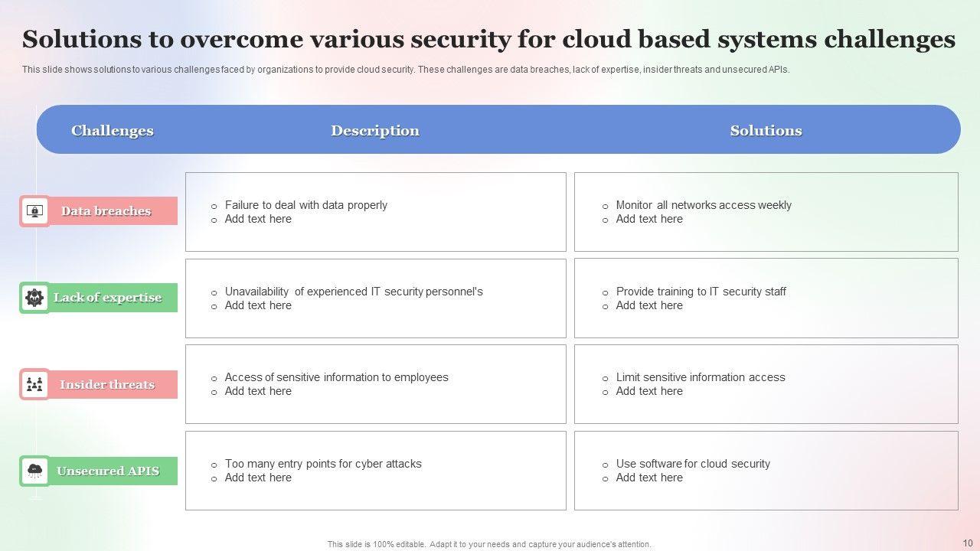Viewport: 980px width, 551px height.
Task: Click 'Access of sensitive information to employees'
Action: [336, 377]
